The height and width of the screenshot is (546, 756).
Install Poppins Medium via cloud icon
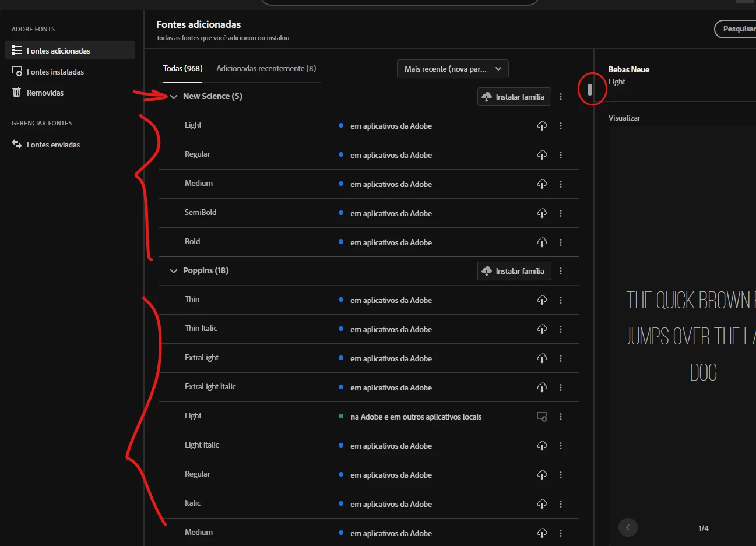tap(542, 533)
